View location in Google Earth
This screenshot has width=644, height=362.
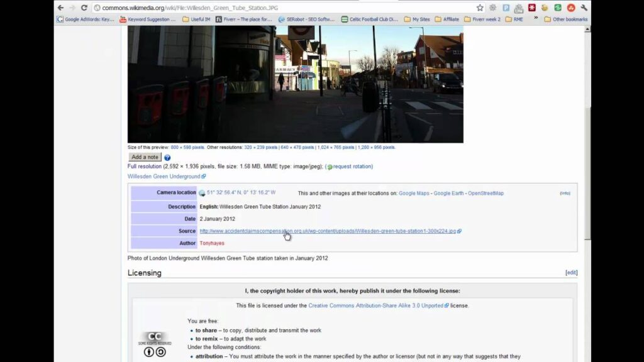[448, 194]
